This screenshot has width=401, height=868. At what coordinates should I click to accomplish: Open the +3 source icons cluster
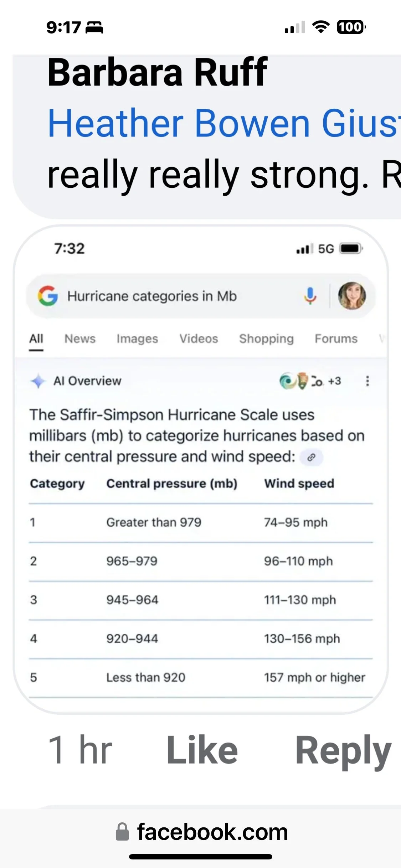pos(310,381)
